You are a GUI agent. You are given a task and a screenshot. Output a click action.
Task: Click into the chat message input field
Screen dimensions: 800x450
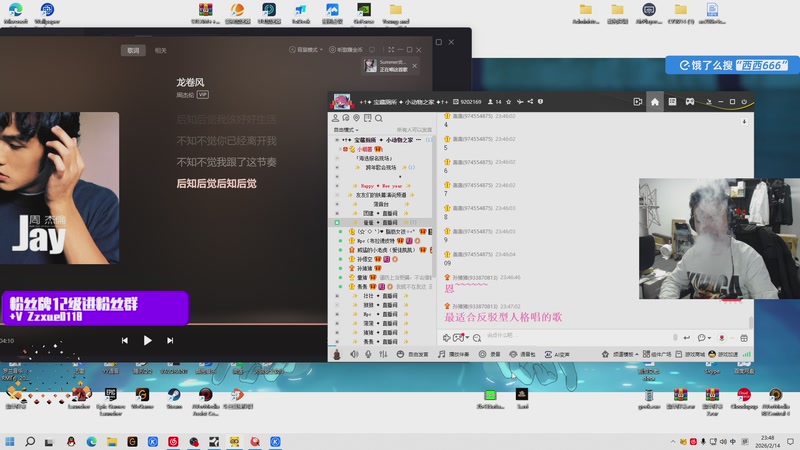click(x=577, y=336)
